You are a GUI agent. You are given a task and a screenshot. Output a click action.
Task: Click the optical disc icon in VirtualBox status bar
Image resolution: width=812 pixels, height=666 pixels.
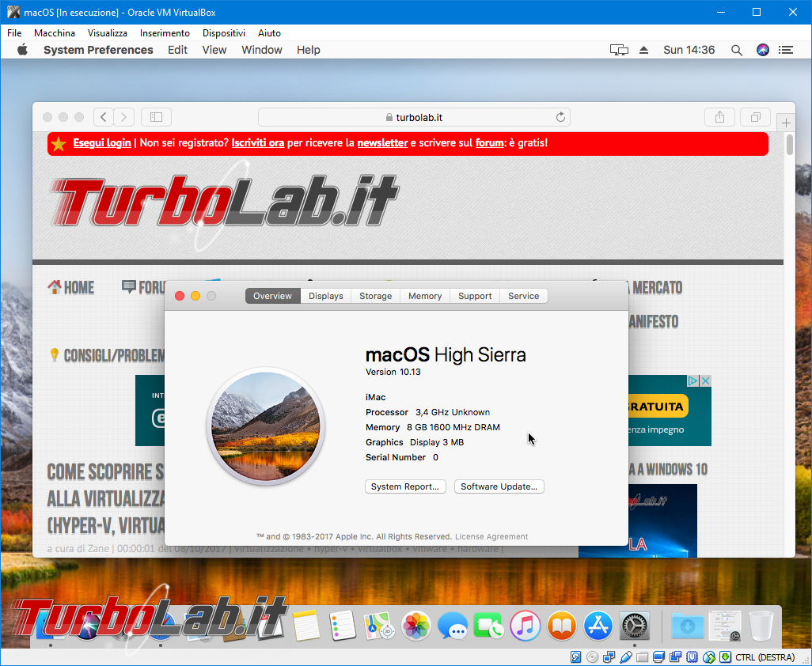[592, 657]
